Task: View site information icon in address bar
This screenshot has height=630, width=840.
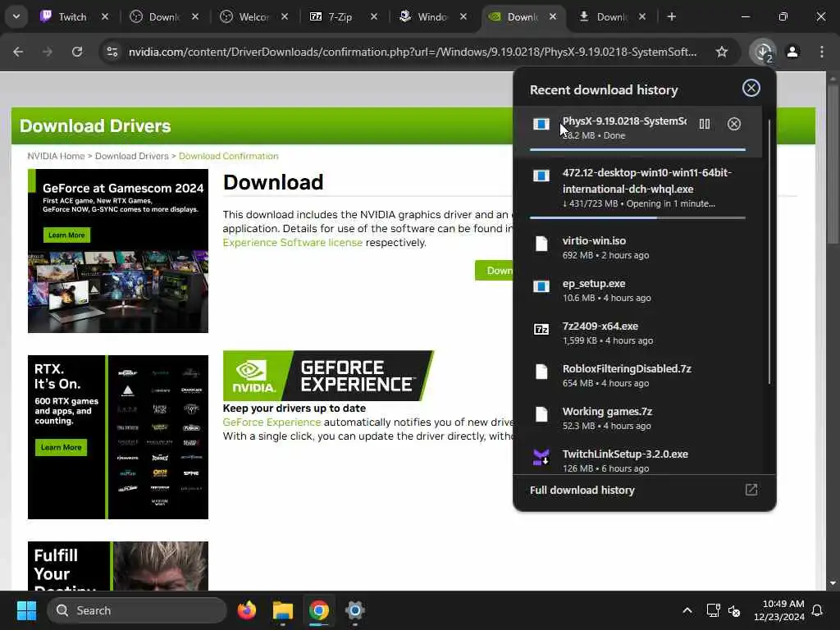Action: pyautogui.click(x=112, y=52)
